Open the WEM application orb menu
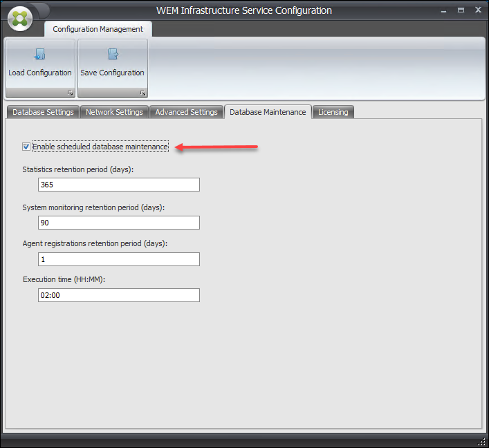 point(20,19)
